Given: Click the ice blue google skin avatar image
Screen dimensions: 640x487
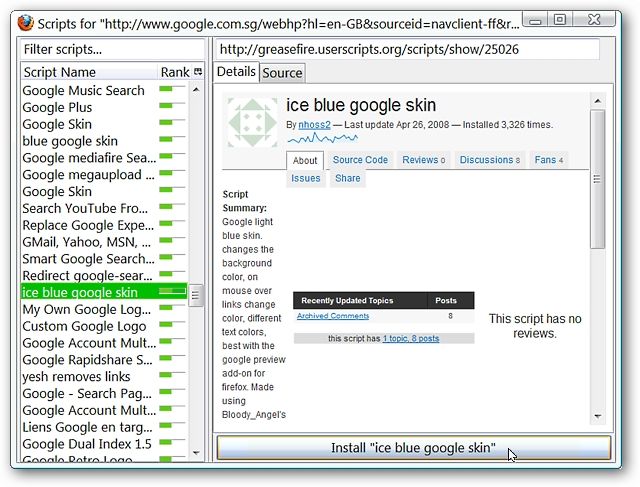Looking at the screenshot, I should coord(252,122).
